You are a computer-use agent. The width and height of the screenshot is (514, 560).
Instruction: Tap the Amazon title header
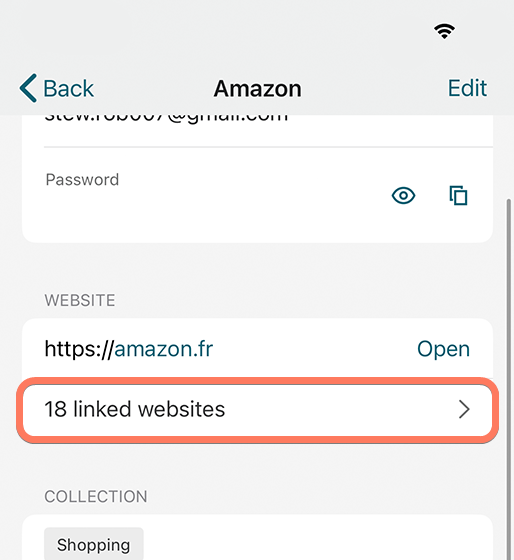(257, 88)
